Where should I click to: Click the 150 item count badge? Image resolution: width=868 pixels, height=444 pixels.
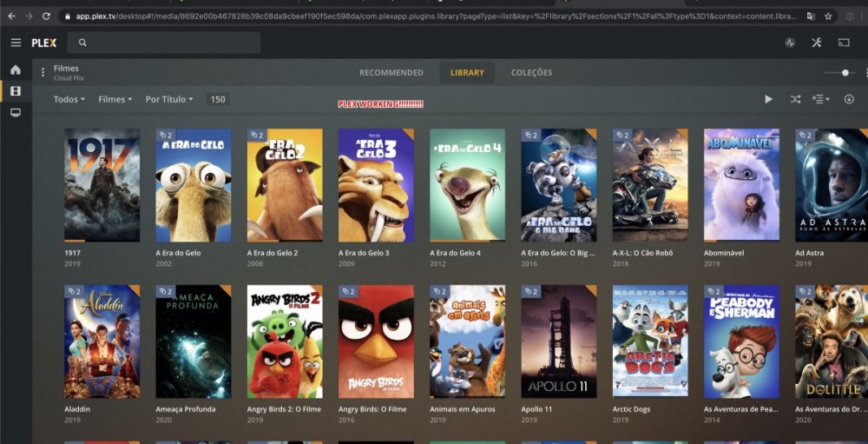tap(218, 99)
